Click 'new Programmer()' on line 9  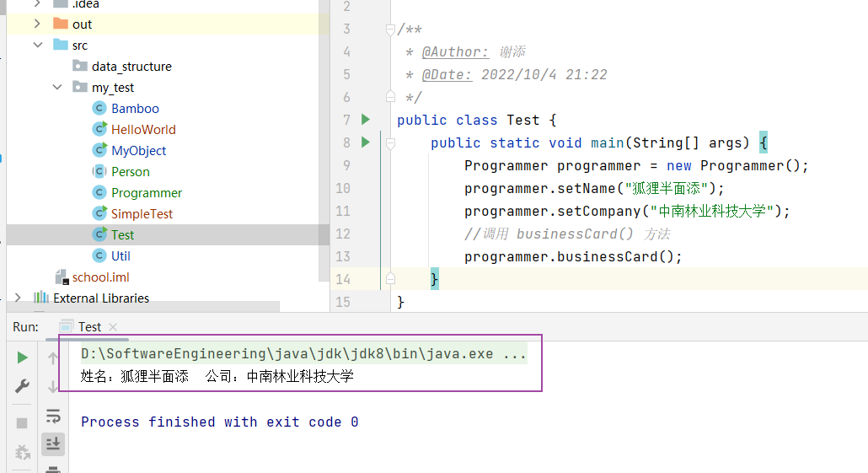733,165
